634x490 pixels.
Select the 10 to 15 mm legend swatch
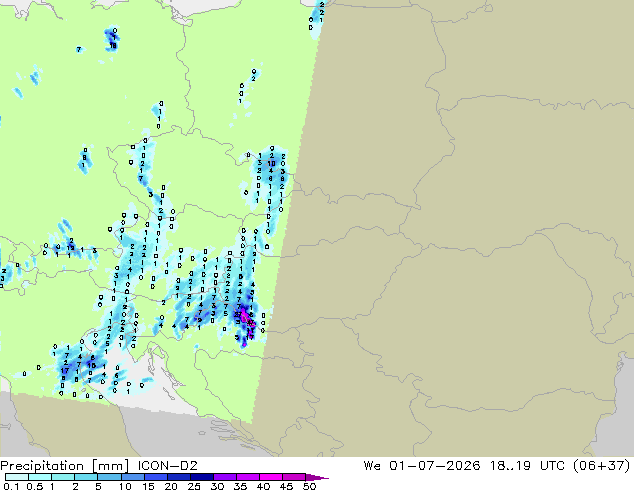tap(132, 477)
